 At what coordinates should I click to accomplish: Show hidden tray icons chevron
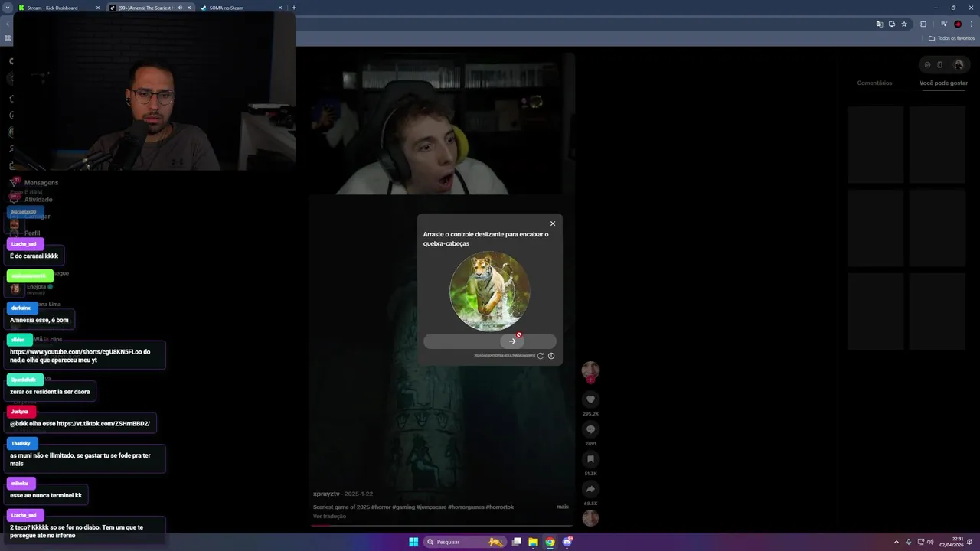897,542
